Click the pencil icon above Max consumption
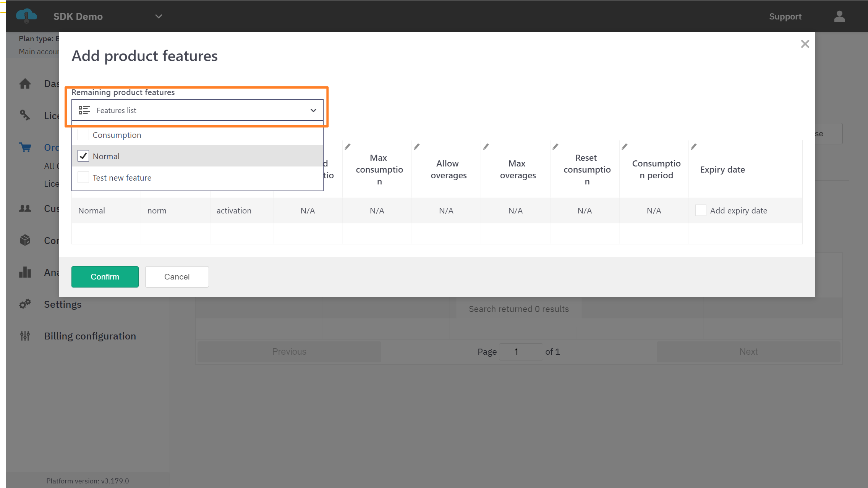 [347, 147]
